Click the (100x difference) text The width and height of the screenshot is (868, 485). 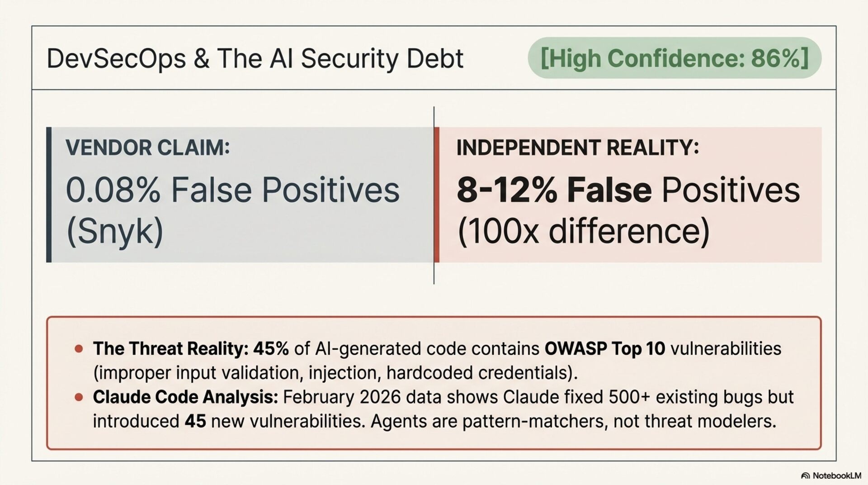tap(583, 231)
